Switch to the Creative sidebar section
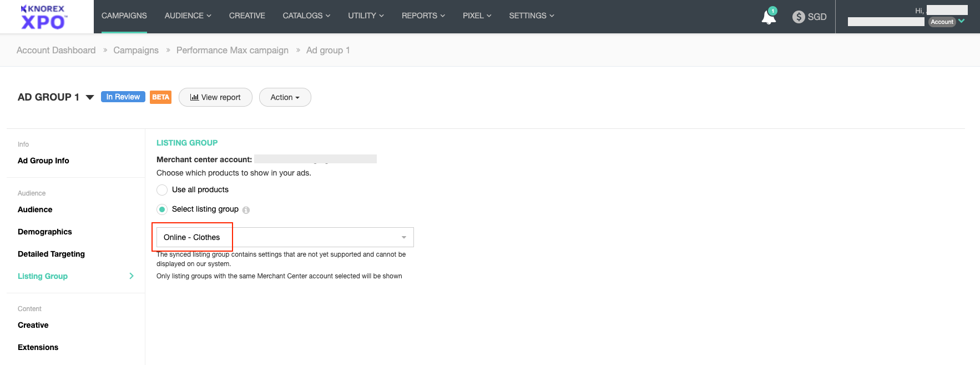 [x=33, y=325]
